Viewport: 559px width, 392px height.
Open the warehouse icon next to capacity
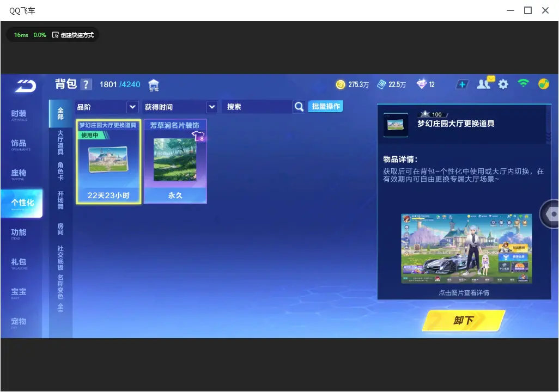pyautogui.click(x=154, y=85)
